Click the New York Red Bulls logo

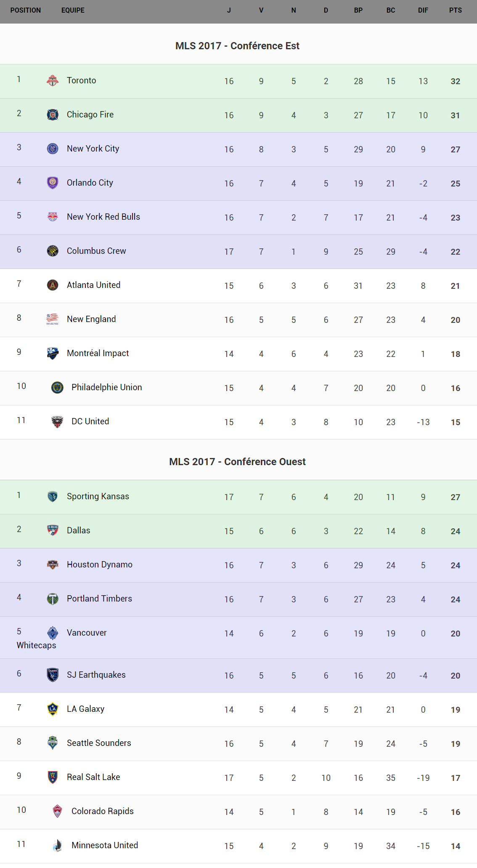pos(53,217)
